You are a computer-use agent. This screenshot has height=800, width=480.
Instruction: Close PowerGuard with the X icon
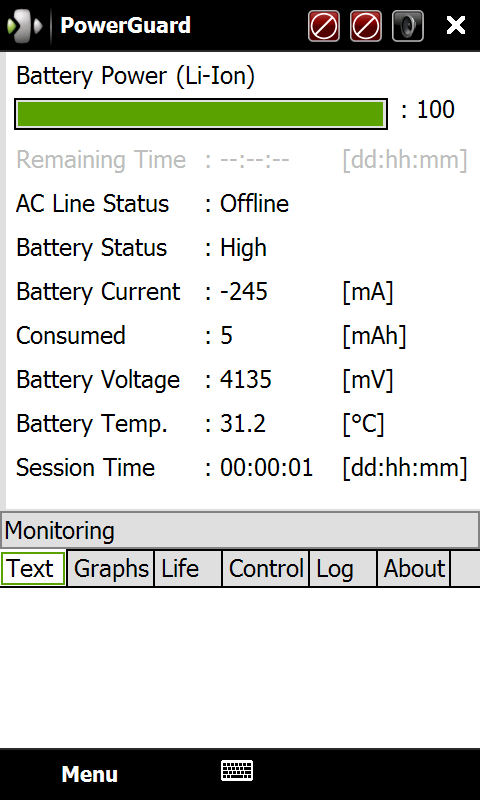456,25
